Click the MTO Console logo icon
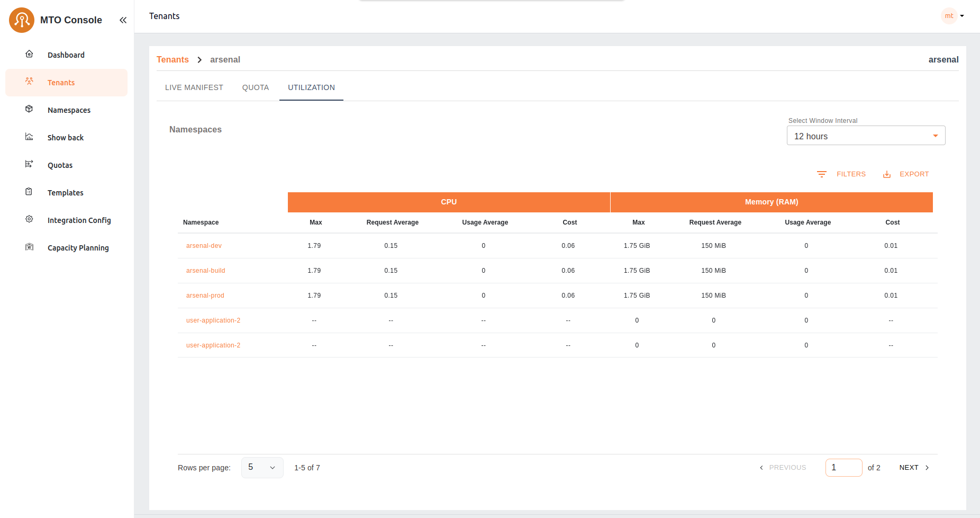The width and height of the screenshot is (980, 518). pos(22,20)
